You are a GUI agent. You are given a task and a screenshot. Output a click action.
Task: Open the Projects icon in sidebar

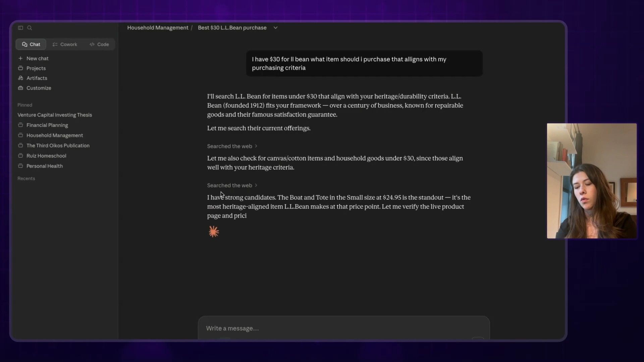20,68
